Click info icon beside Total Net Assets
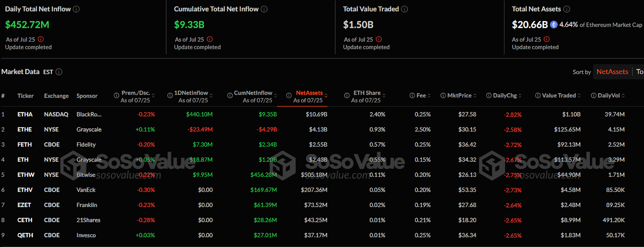 [567, 9]
